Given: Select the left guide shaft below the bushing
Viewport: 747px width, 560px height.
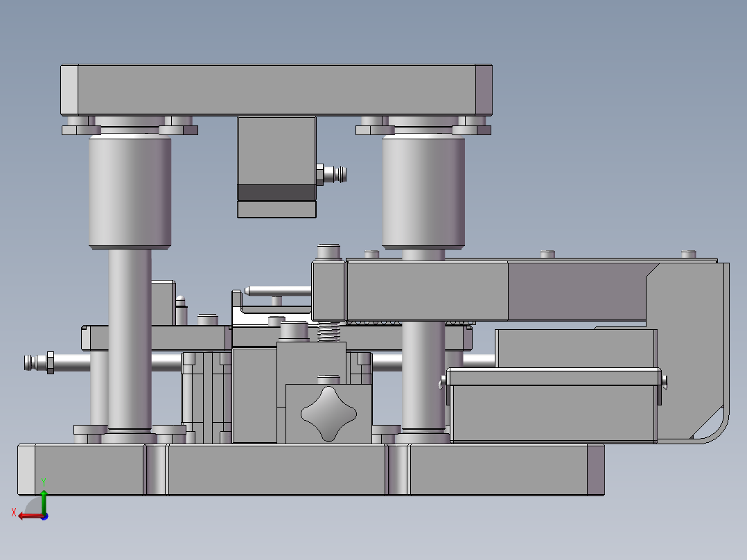Looking at the screenshot, I should tap(130, 340).
